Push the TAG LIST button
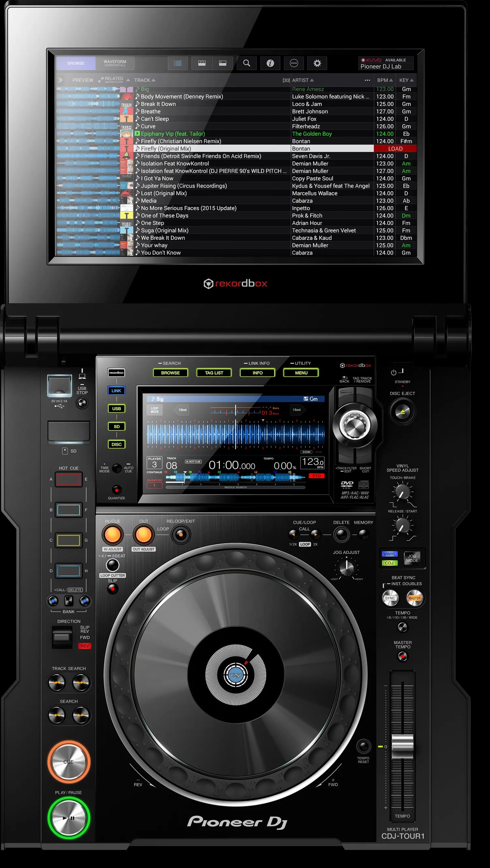 [x=214, y=373]
